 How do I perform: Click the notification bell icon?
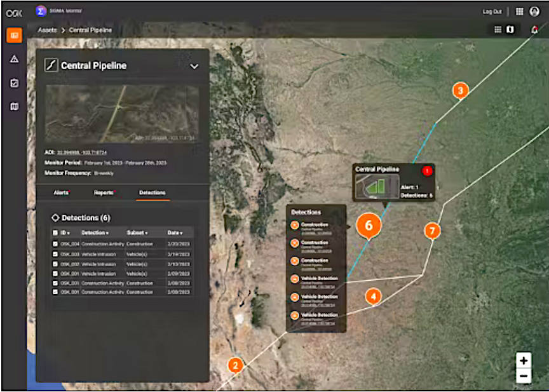click(x=534, y=30)
